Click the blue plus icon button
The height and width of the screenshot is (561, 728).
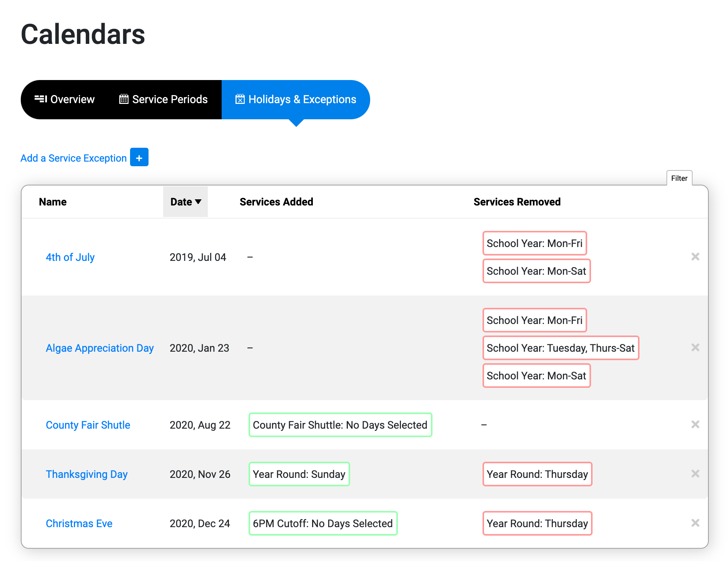point(139,157)
